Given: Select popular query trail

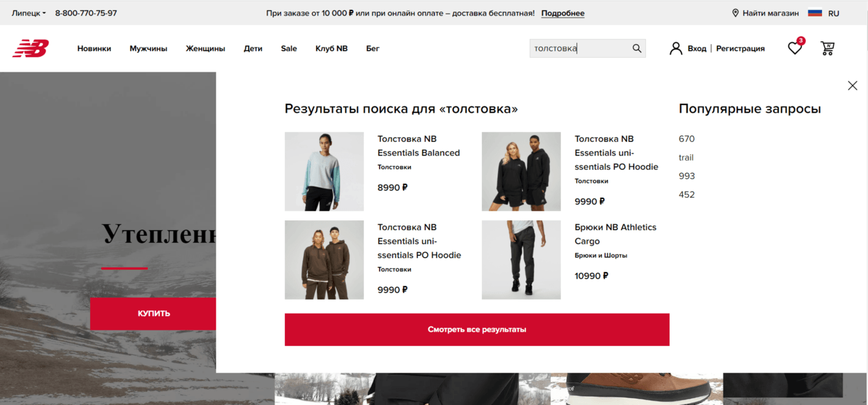Looking at the screenshot, I should click(686, 157).
